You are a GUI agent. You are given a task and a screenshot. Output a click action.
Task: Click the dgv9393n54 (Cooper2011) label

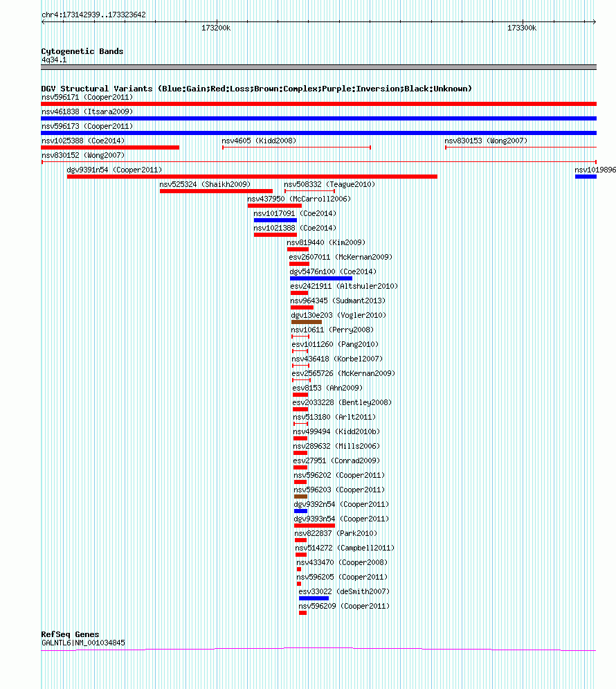[341, 519]
